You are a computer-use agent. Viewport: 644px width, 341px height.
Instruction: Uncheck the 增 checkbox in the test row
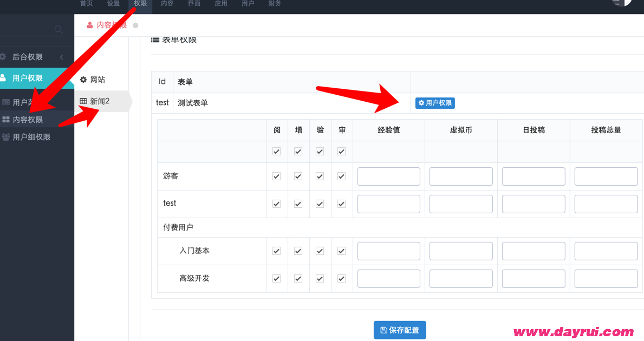(x=298, y=204)
